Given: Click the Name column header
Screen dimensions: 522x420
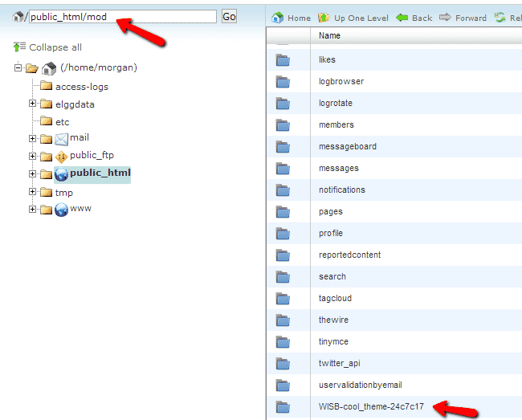Looking at the screenshot, I should 329,35.
